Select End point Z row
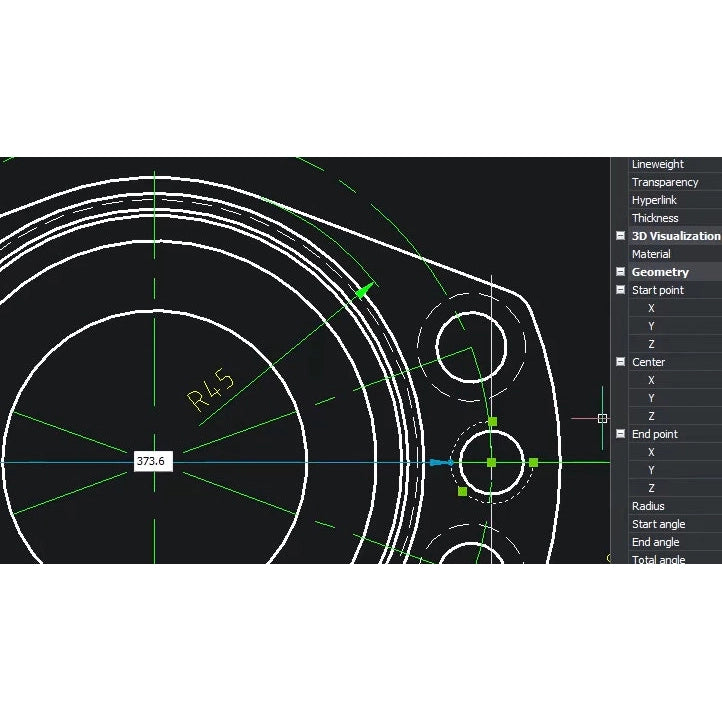The width and height of the screenshot is (722, 722). click(x=675, y=488)
